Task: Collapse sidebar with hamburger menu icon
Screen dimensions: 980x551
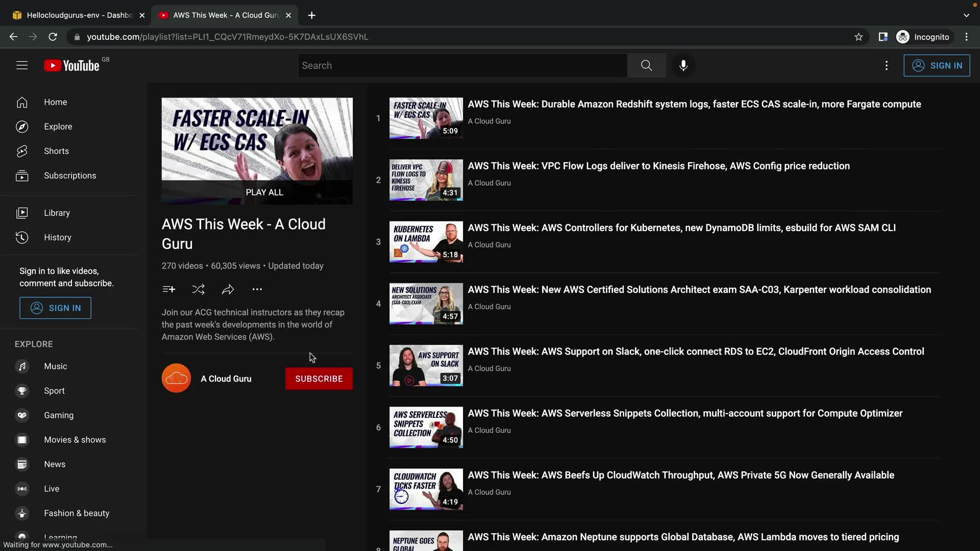Action: (x=22, y=65)
